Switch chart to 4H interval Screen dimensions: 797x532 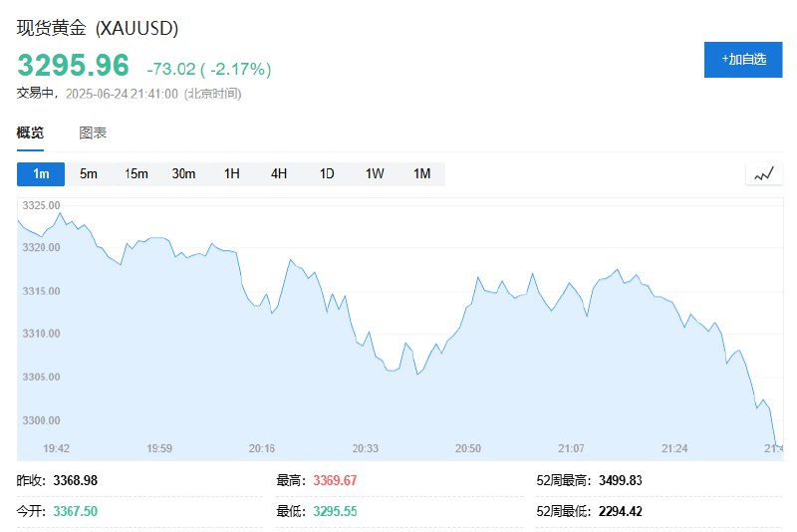pyautogui.click(x=279, y=173)
